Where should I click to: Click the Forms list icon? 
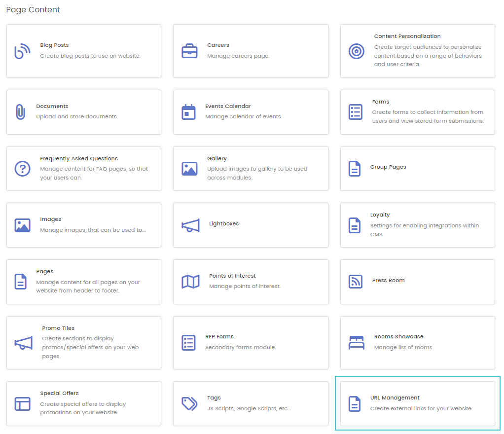click(356, 112)
